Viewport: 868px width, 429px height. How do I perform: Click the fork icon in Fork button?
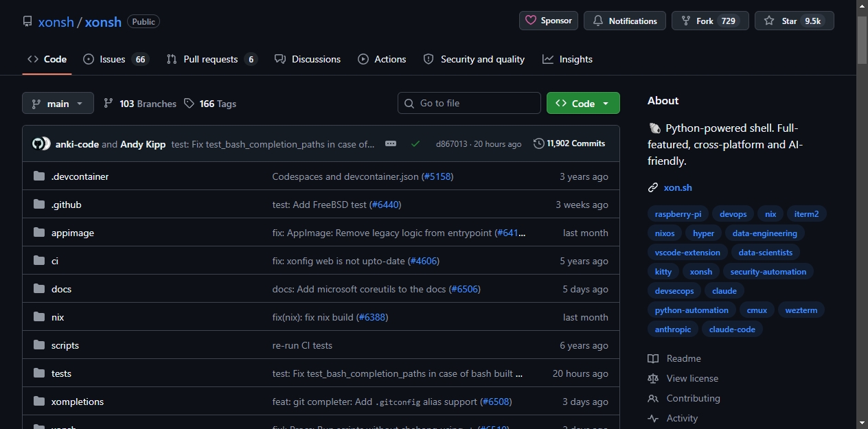tap(685, 21)
